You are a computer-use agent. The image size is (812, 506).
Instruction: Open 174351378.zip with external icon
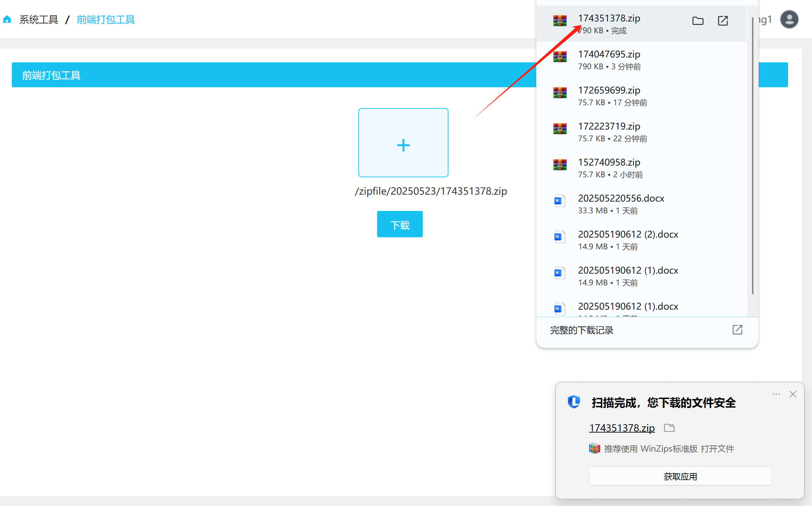[723, 21]
